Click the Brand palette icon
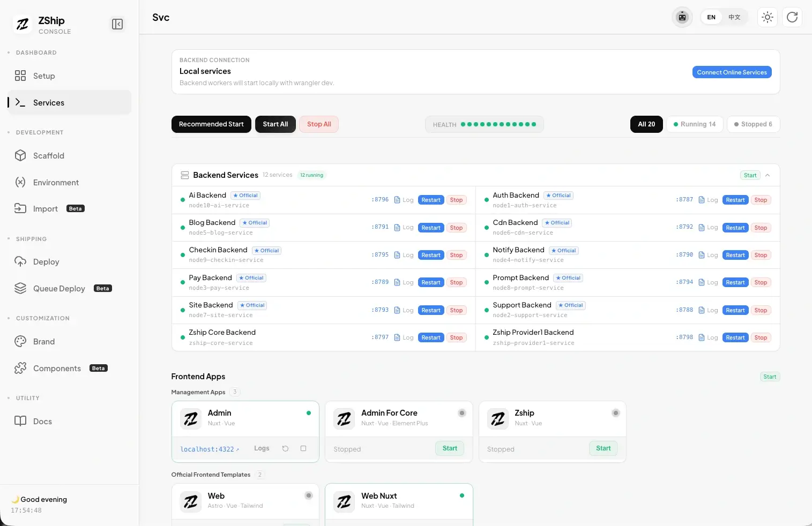Screen dimensions: 812x526 [x=20, y=342]
